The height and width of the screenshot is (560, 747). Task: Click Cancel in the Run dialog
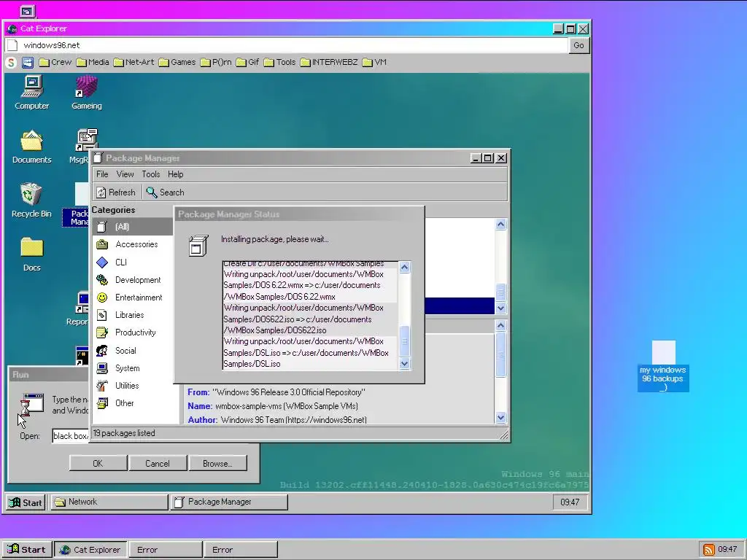tap(158, 463)
